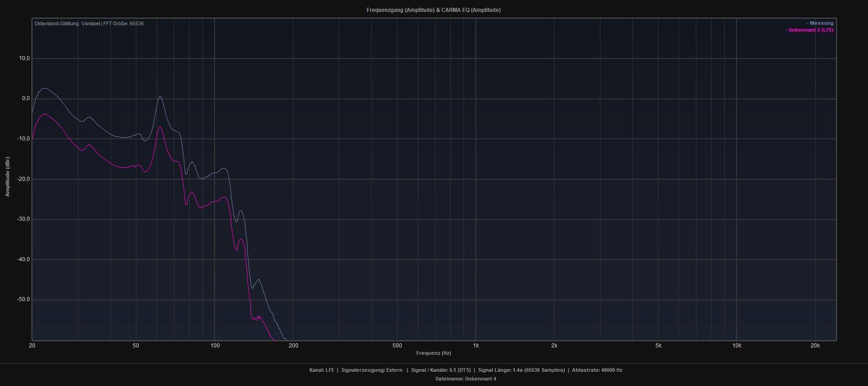Click the '500' frequency axis label
868x386 pixels.
coord(397,346)
